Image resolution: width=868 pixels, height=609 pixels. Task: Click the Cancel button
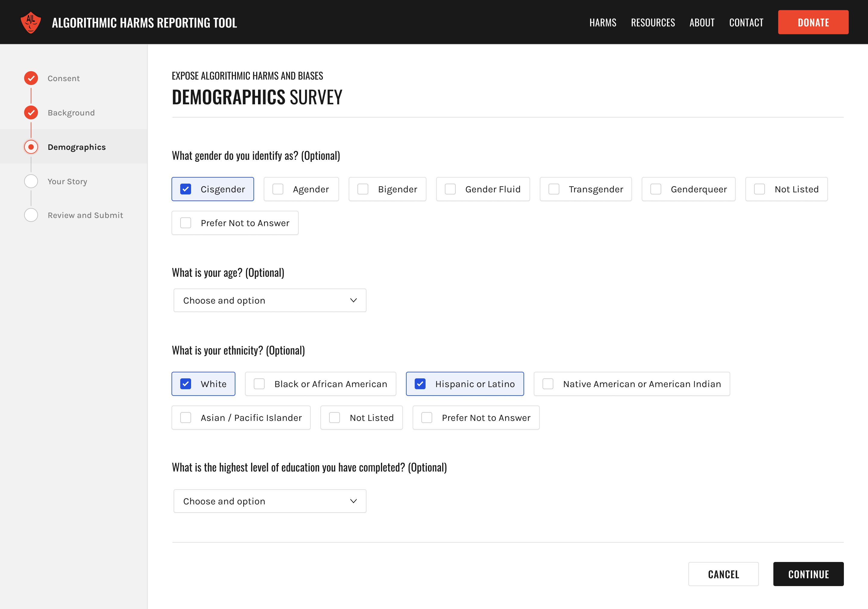(x=723, y=574)
